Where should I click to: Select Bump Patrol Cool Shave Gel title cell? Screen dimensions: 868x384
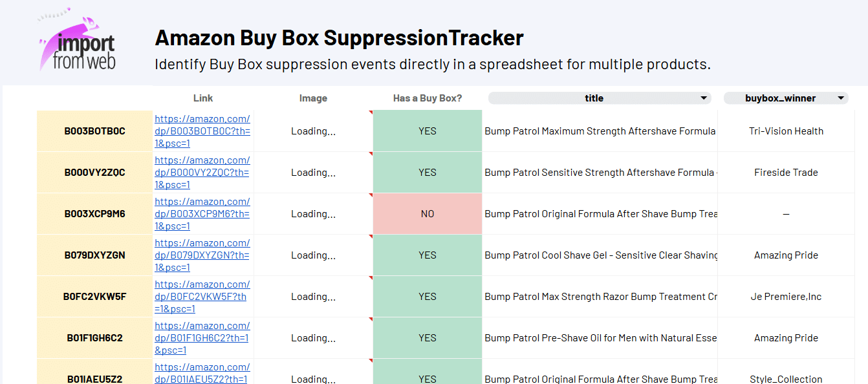(600, 255)
